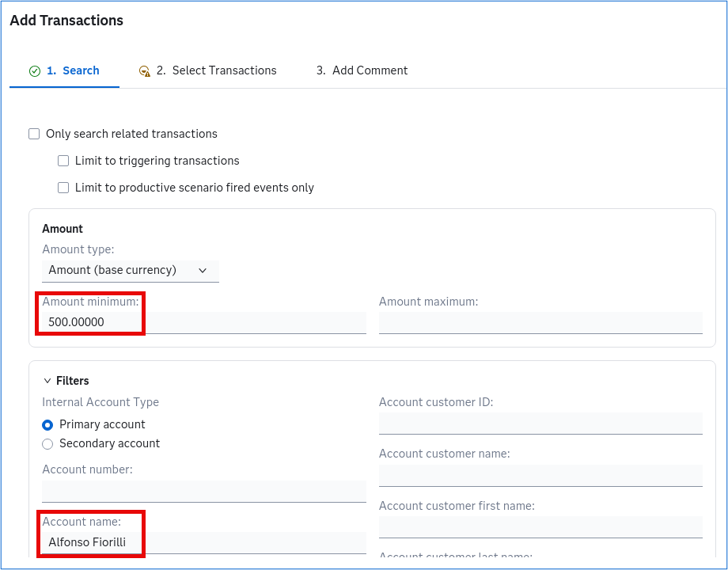This screenshot has width=728, height=570.
Task: Select the Account customer name input
Action: 540,475
